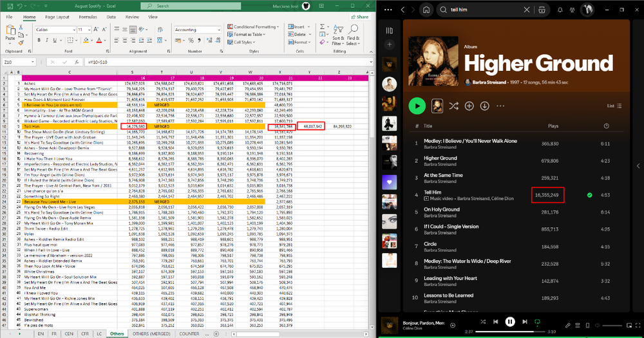Toggle Italic formatting in Excel

click(47, 41)
